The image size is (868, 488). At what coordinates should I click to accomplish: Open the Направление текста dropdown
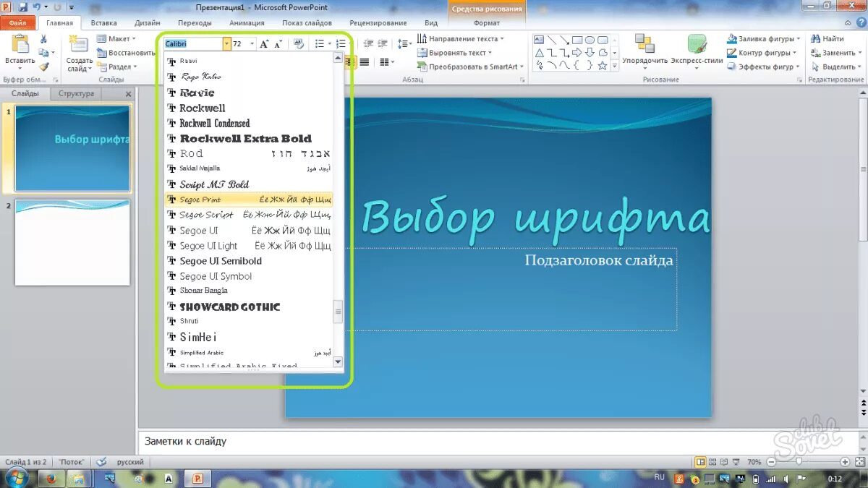pos(460,39)
